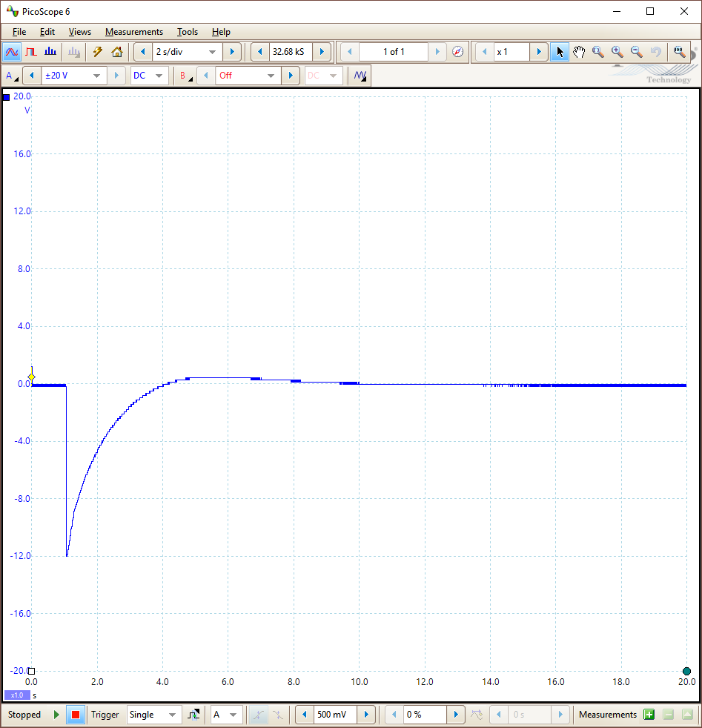Open Channel A options button
The width and height of the screenshot is (702, 728).
coord(12,75)
